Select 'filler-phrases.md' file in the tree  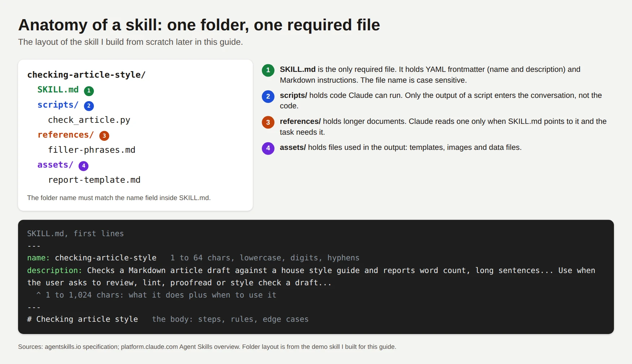coord(92,150)
